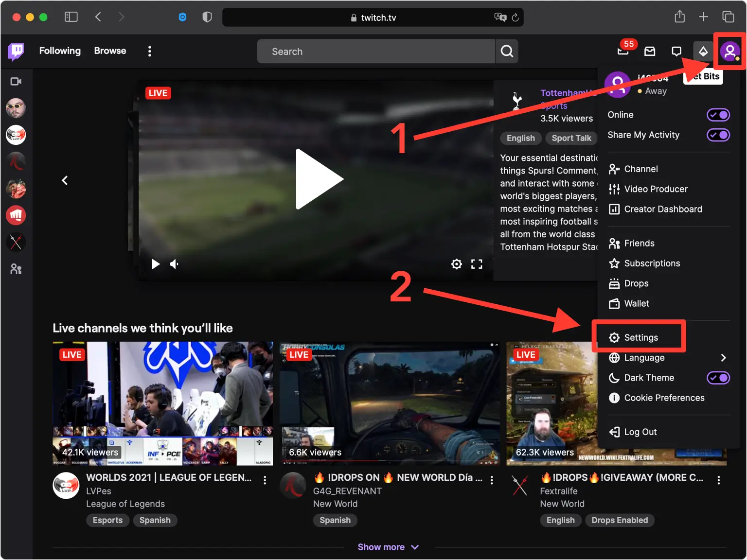
Task: Open the Browse page
Action: coord(110,51)
